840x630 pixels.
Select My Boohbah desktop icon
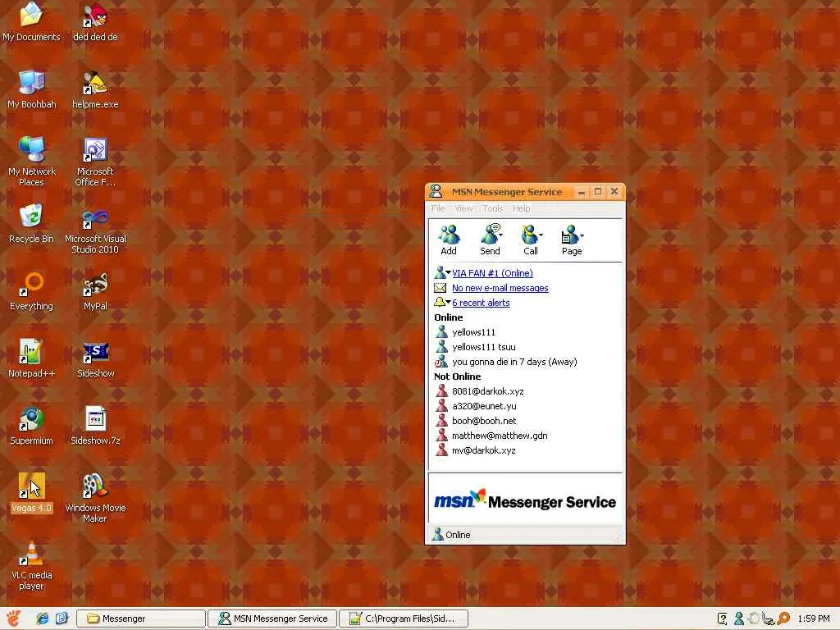click(x=31, y=89)
